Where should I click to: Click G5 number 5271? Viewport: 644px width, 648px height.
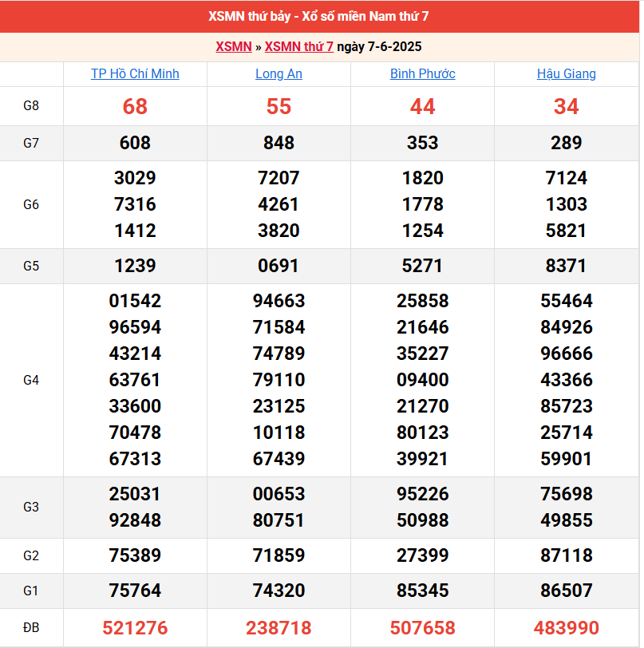click(x=422, y=266)
